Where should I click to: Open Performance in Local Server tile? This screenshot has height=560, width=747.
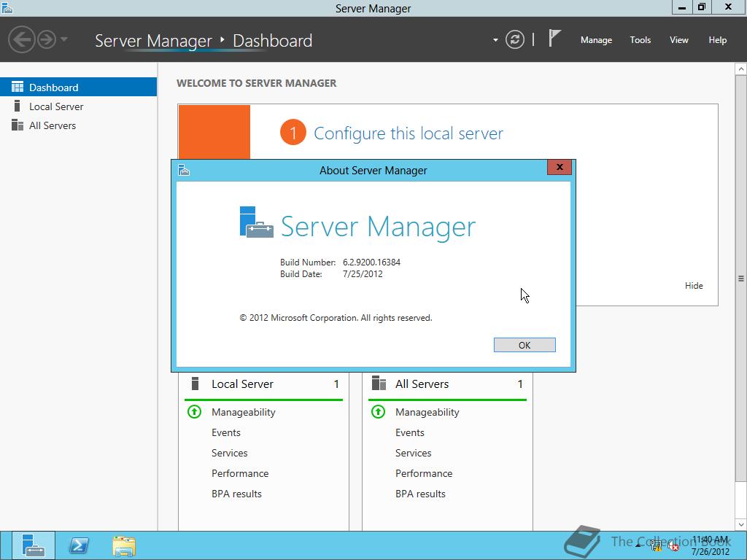pos(240,473)
